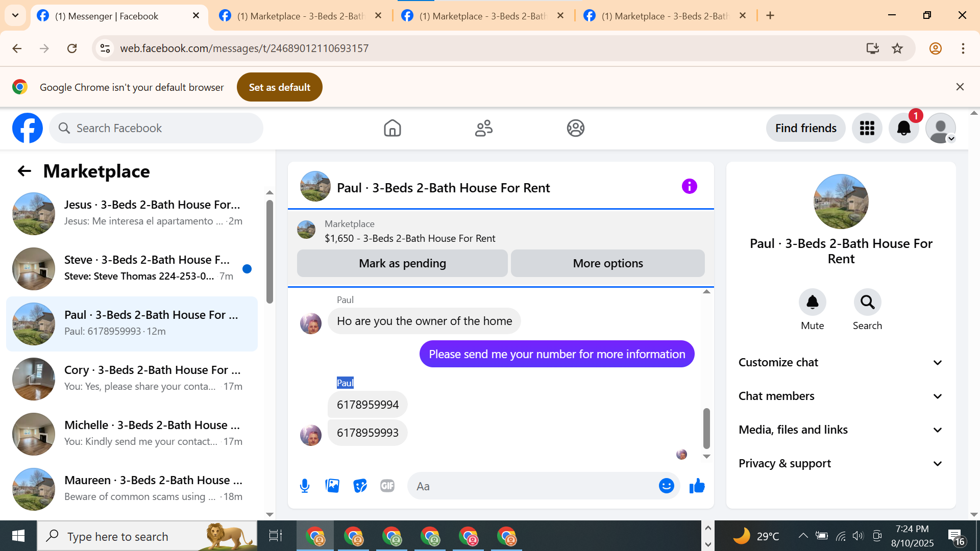Open the Facebook menu grid icon
Viewport: 980px width, 551px height.
[x=867, y=128]
